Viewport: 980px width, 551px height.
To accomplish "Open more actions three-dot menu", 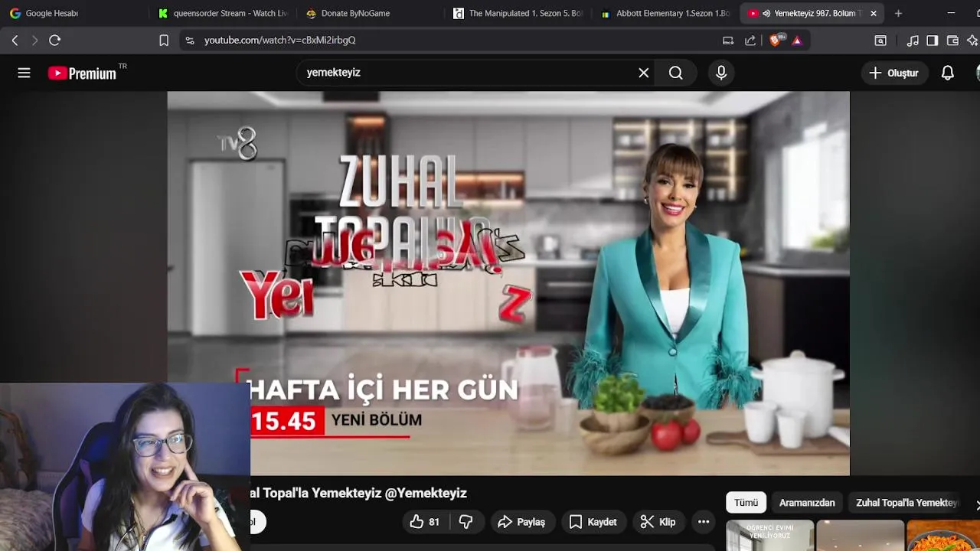I will (704, 522).
